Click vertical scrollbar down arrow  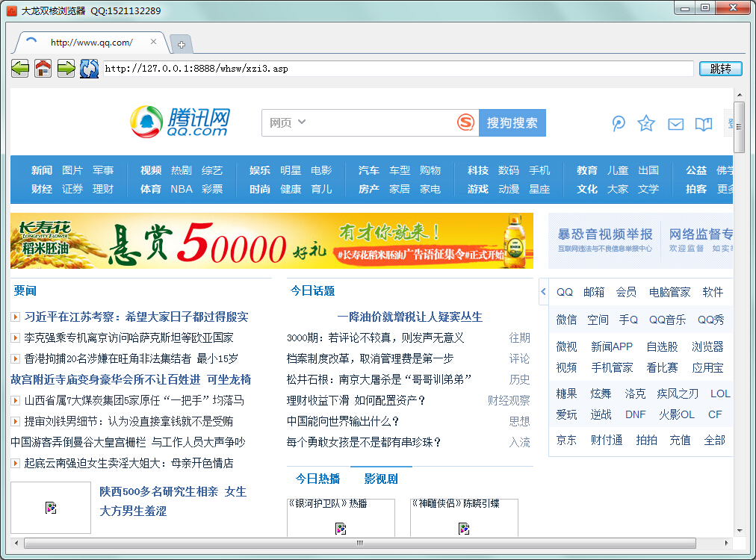coord(739,531)
